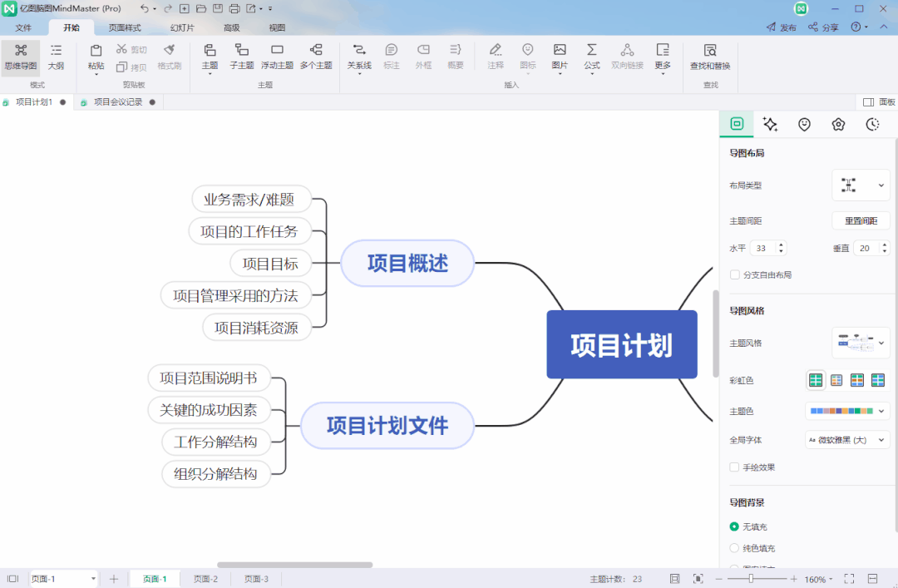Enable 分支自由布局 checkbox
This screenshot has width=898, height=588.
click(734, 275)
